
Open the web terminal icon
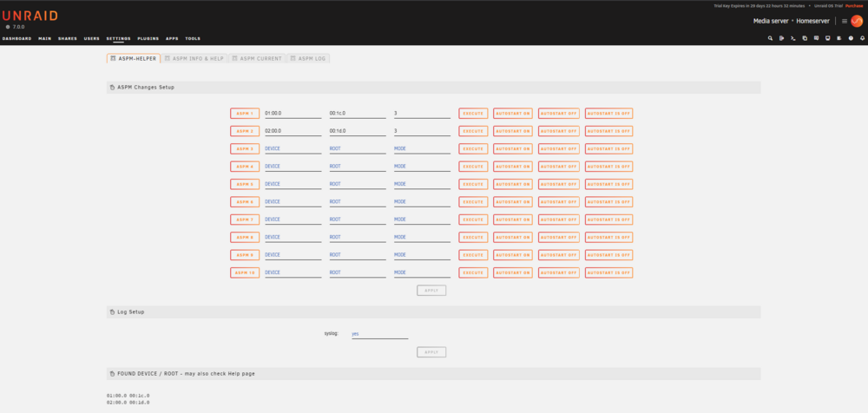pos(793,38)
